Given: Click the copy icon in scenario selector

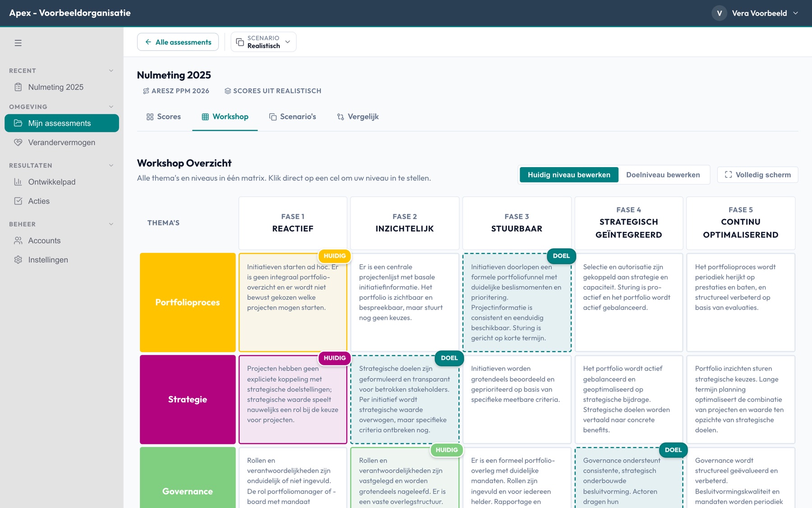Looking at the screenshot, I should pos(240,42).
